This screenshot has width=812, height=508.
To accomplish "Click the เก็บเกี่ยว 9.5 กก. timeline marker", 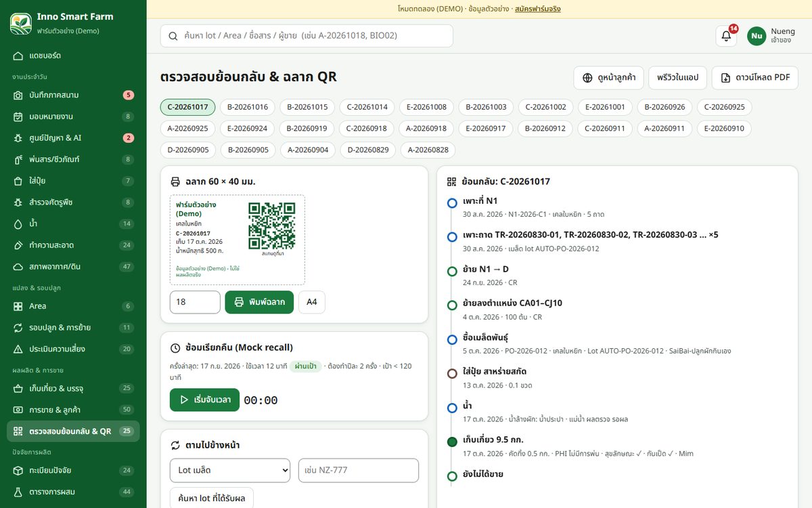I will tap(452, 442).
